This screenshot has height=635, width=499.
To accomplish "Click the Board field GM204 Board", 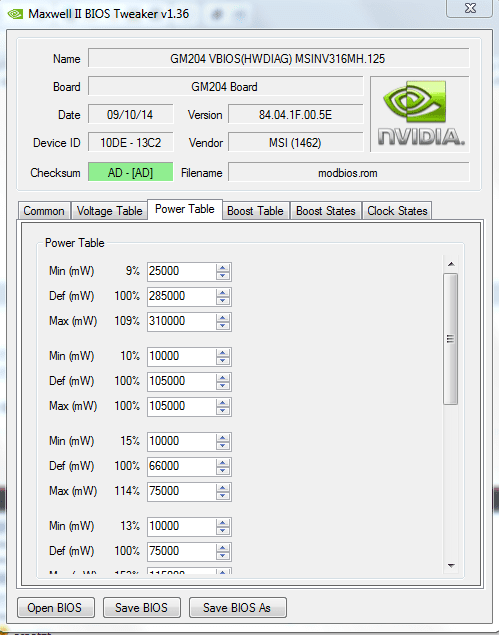I will coord(226,86).
